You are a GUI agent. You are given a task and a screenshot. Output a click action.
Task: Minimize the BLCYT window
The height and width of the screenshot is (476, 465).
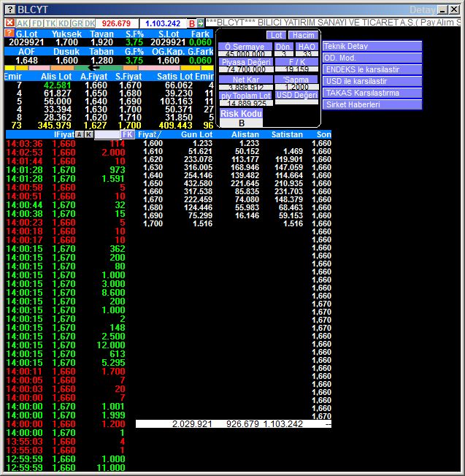click(443, 9)
